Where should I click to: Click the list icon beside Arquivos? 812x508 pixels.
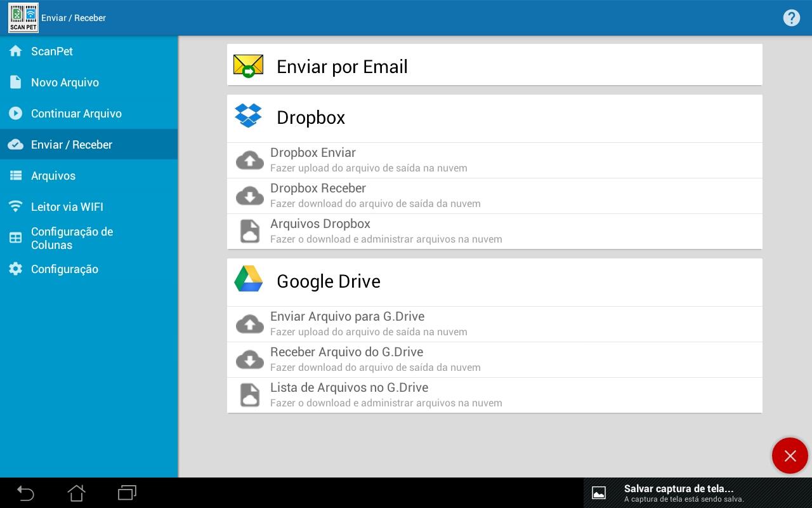16,175
